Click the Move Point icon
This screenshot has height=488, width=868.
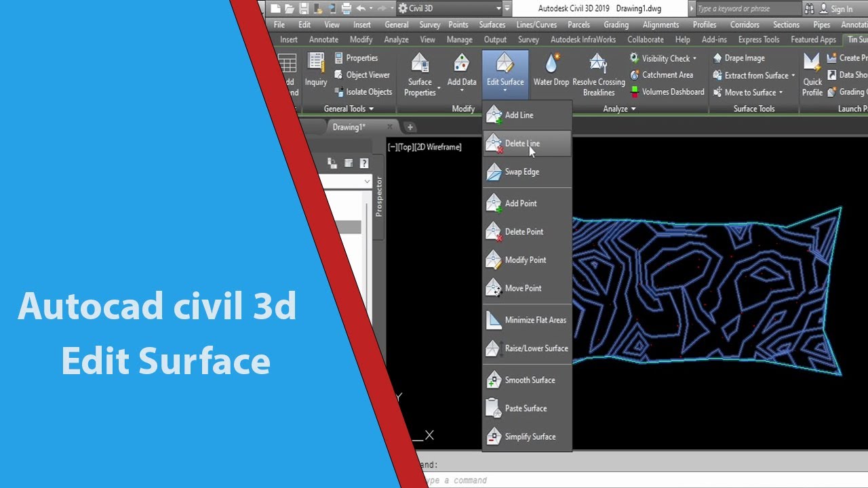494,289
